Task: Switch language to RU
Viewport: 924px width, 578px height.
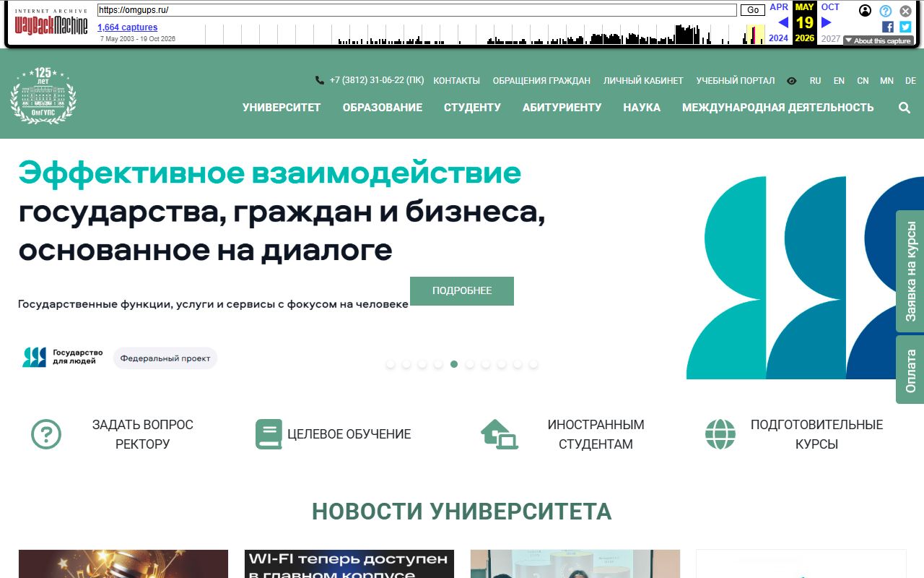Action: coord(816,81)
